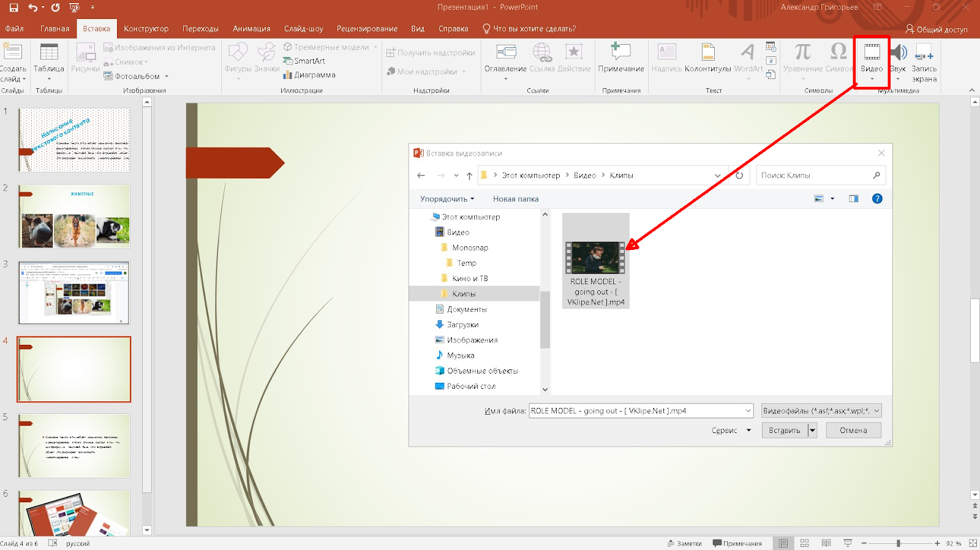Expand the Insert button dropdown arrow

[x=812, y=431]
